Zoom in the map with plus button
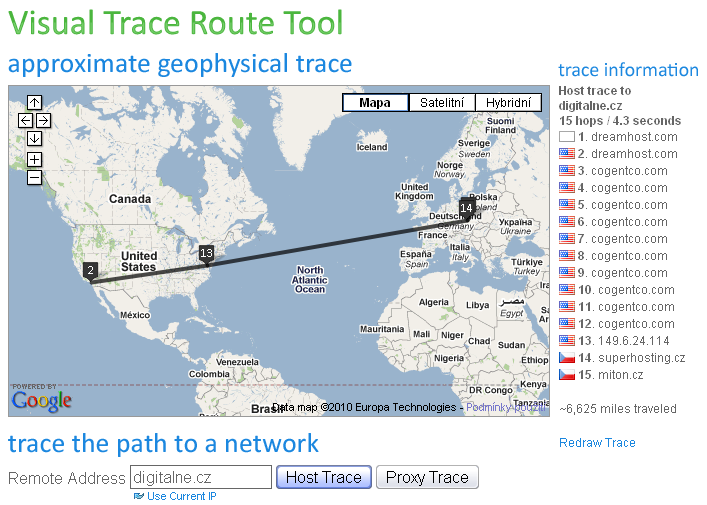The width and height of the screenshot is (707, 505). click(34, 159)
